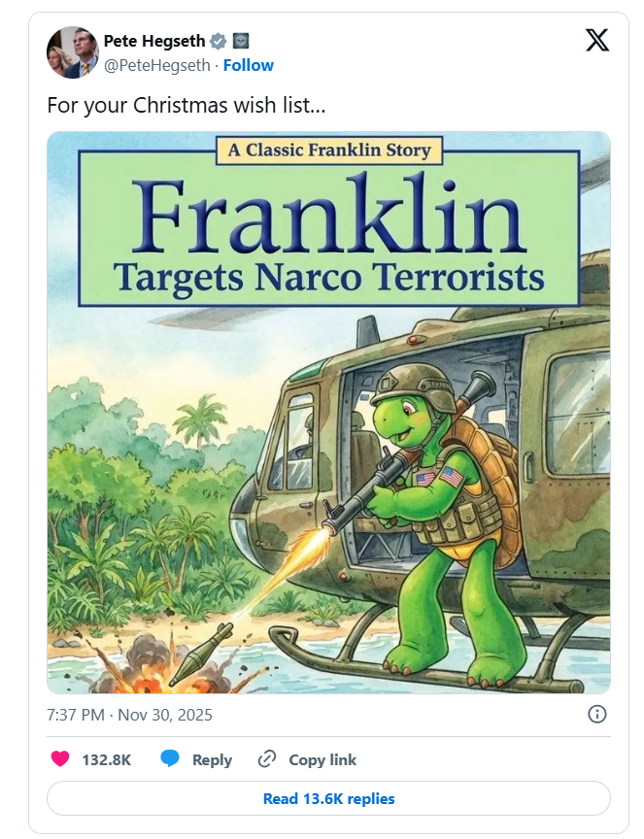Open the 7:37 PM Nov 30, 2025 timestamp
The image size is (644, 839).
click(129, 716)
